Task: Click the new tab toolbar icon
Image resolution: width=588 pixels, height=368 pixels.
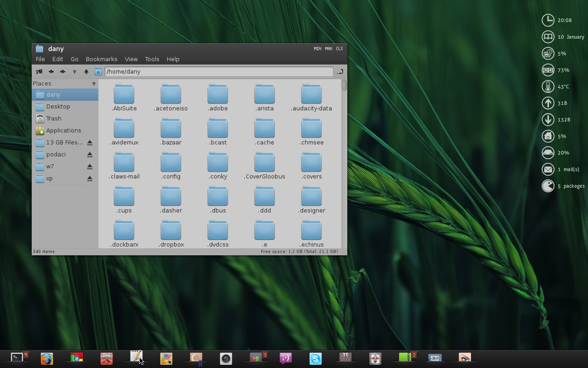Action: point(39,72)
